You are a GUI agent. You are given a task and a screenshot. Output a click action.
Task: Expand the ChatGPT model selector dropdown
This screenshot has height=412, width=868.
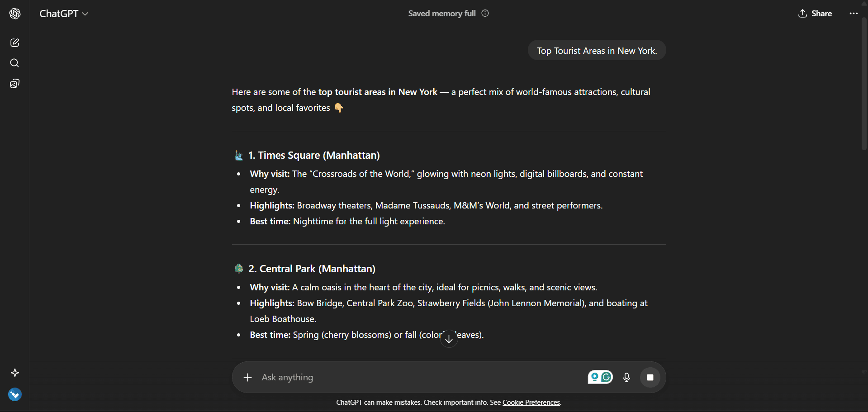click(x=63, y=14)
